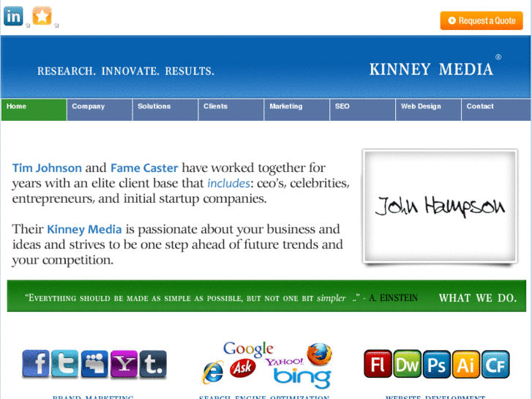Screen dimensions: 532x399
Task: Click the Photoshop Ps icon
Action: tap(437, 365)
